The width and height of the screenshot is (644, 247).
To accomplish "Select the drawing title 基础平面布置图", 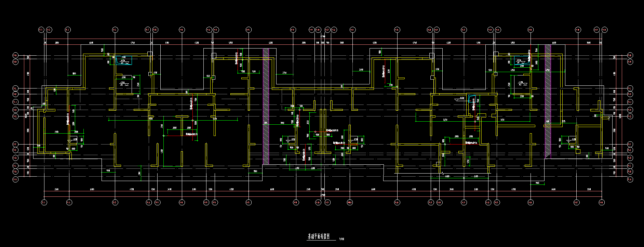I will (x=319, y=236).
